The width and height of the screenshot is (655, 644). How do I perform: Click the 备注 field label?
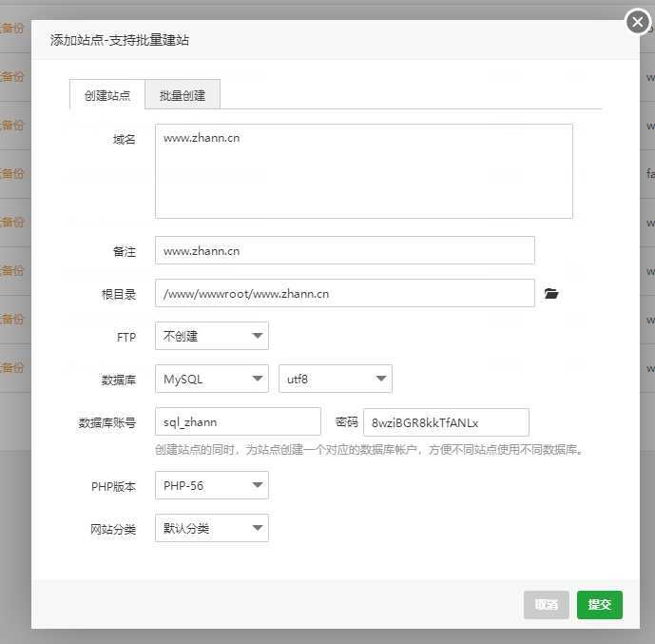click(x=125, y=251)
